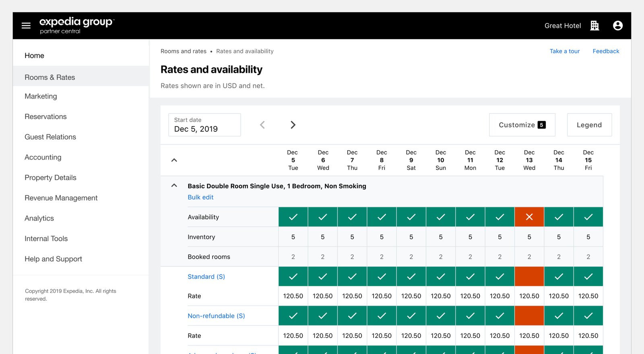Screen dimensions: 644x354
Task: Edit the Standard rate value for Dec 7
Action: click(x=352, y=296)
